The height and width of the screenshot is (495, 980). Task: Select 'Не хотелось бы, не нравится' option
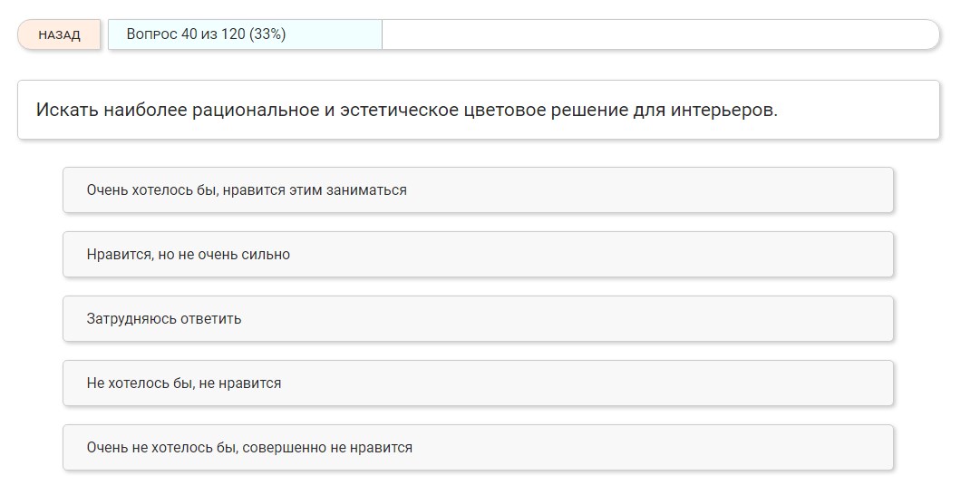478,383
